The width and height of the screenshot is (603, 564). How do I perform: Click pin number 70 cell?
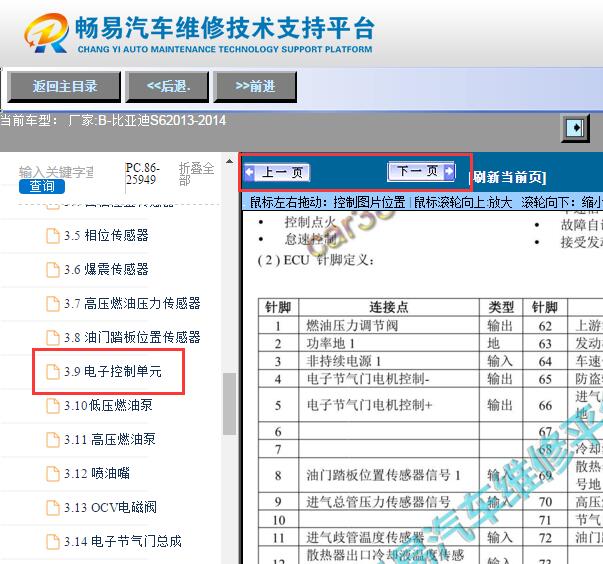tap(545, 502)
